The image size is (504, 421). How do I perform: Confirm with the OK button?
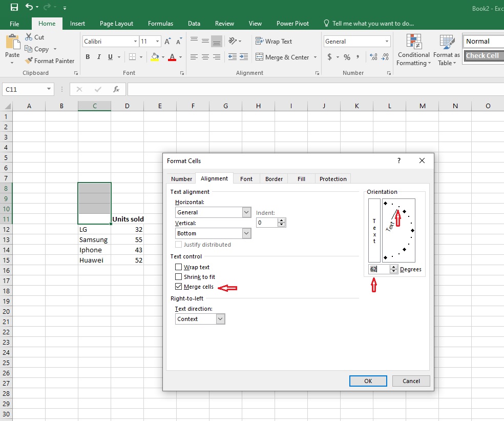pyautogui.click(x=368, y=380)
